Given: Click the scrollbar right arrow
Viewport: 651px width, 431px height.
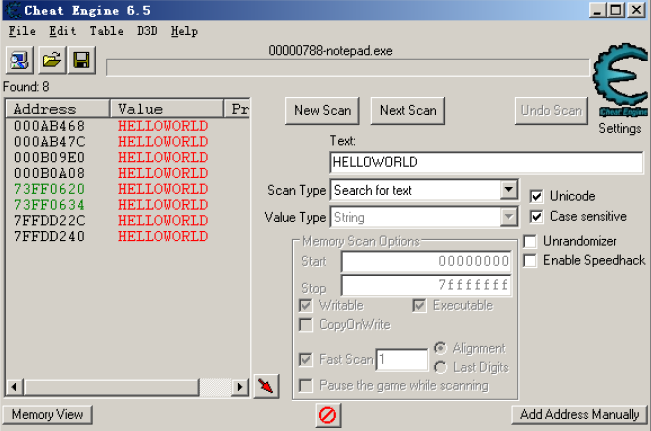Looking at the screenshot, I should pos(240,387).
